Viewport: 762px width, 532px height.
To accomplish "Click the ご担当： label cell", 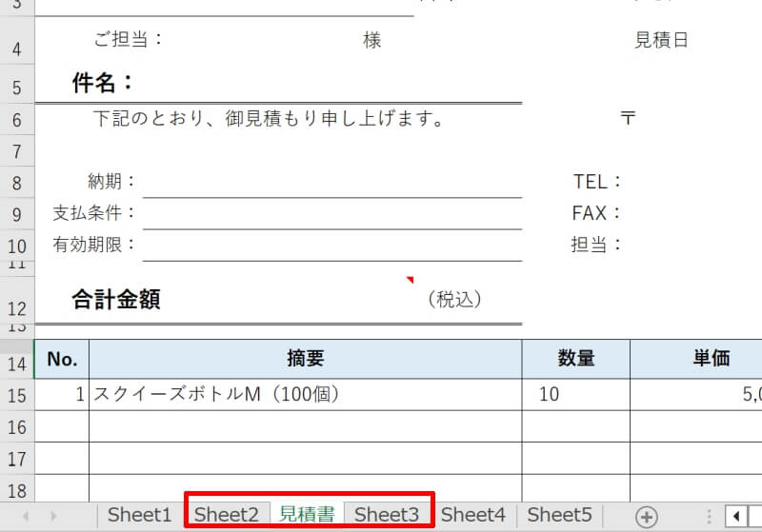I will click(x=129, y=39).
